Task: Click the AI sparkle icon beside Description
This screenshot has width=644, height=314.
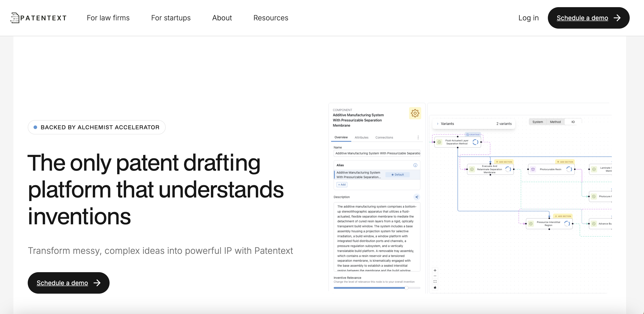Action: [x=417, y=197]
